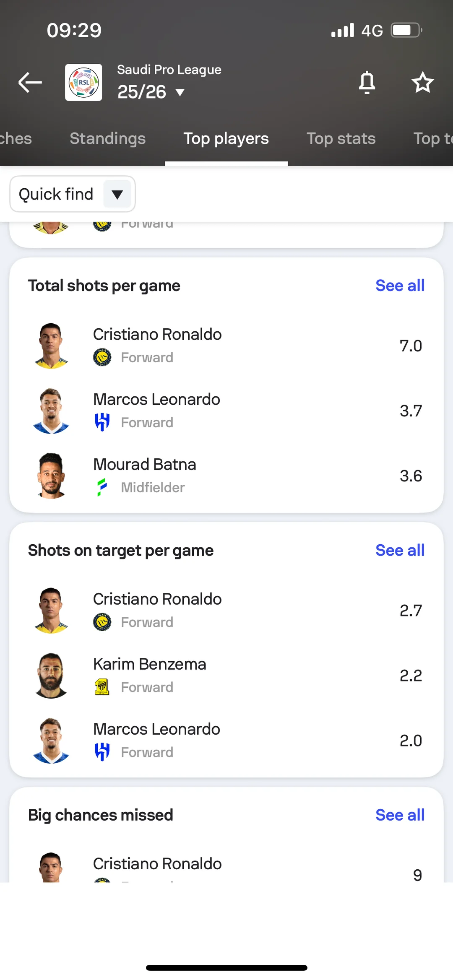This screenshot has width=453, height=980.
Task: Select the Top players tab
Action: 226,139
